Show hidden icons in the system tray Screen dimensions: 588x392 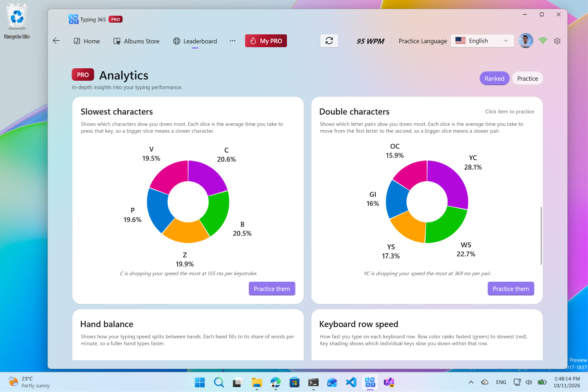[471, 382]
